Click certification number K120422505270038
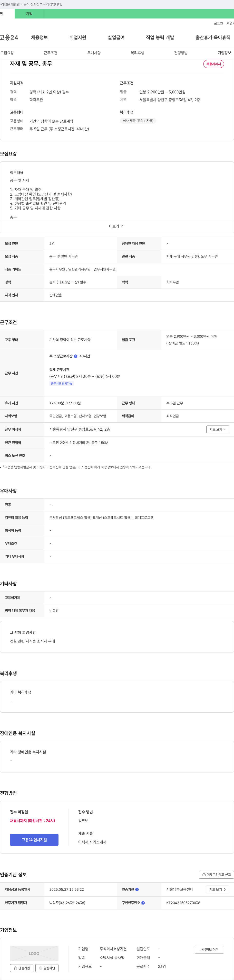The image size is (234, 980). pos(183,903)
